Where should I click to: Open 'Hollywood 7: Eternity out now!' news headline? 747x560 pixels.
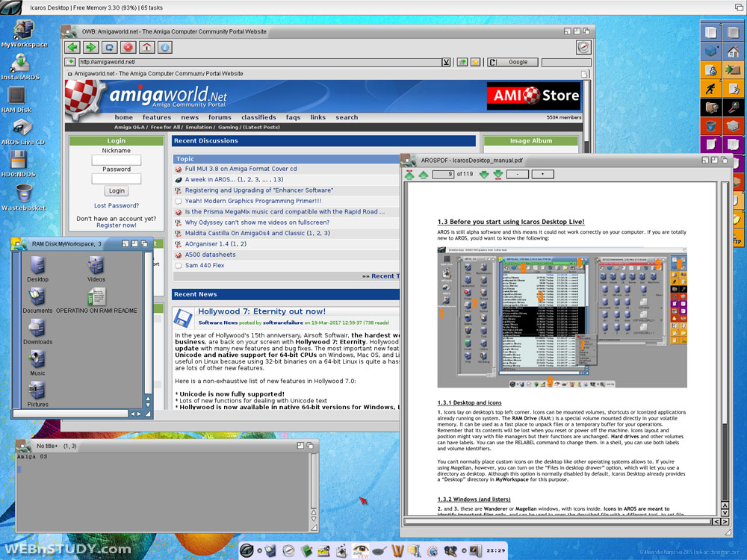pyautogui.click(x=261, y=311)
